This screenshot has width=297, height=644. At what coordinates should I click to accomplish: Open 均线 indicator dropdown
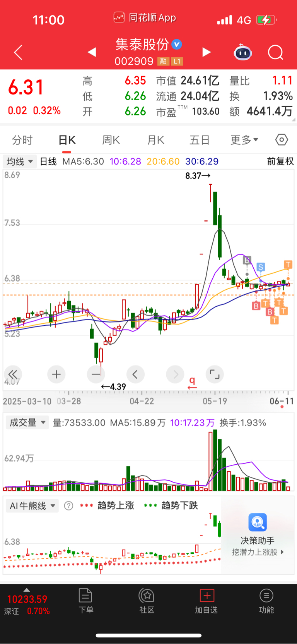click(20, 161)
